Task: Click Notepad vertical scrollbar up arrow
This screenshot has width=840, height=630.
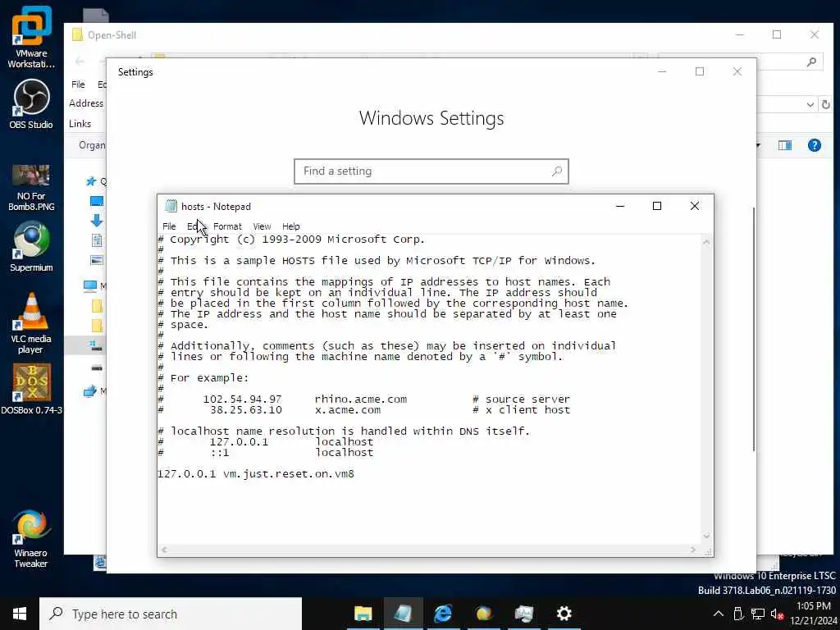Action: click(706, 242)
